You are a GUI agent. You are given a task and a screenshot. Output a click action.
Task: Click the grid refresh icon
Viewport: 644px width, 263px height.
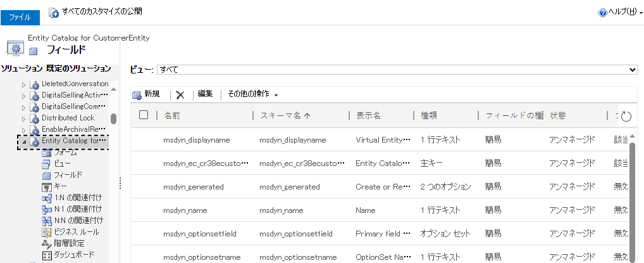(626, 117)
